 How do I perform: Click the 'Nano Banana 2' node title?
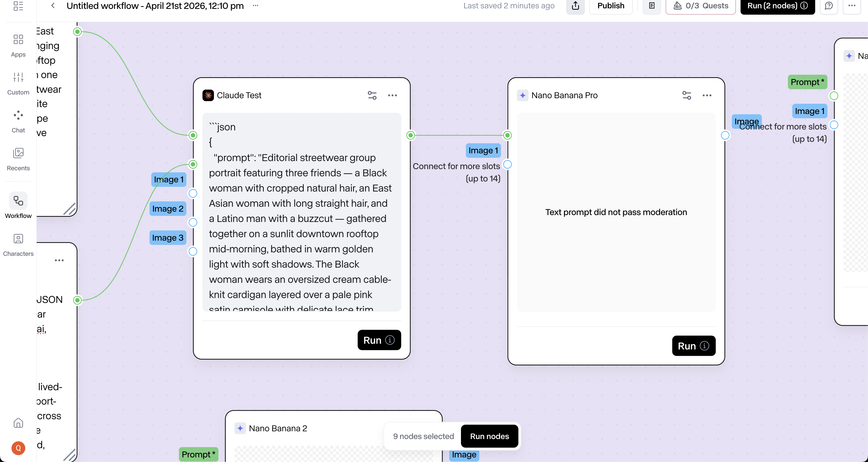(278, 428)
